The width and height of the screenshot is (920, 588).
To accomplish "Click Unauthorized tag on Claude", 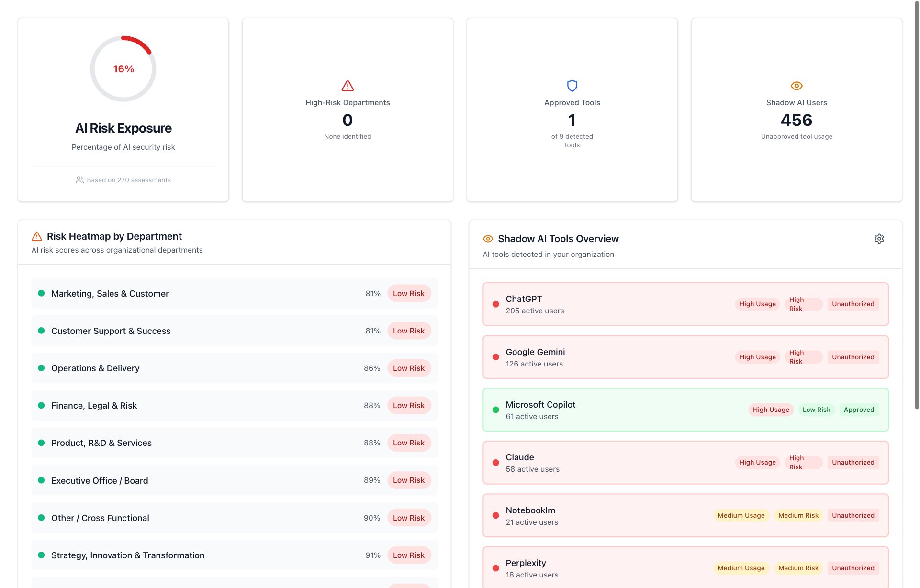I will point(853,463).
